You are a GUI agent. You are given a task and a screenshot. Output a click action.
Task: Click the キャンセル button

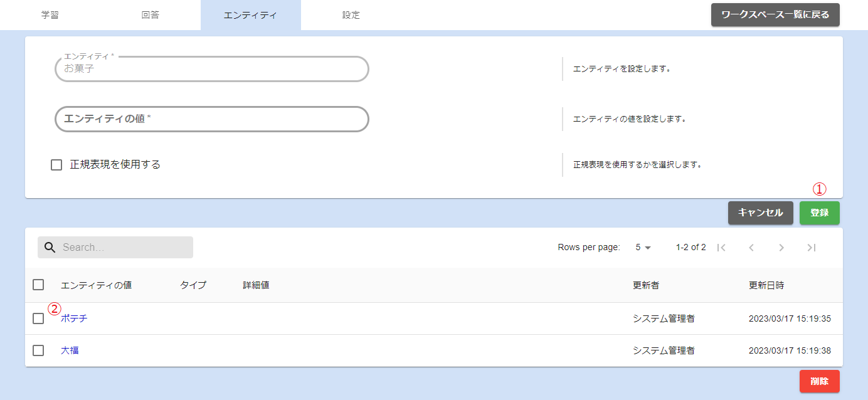point(760,213)
